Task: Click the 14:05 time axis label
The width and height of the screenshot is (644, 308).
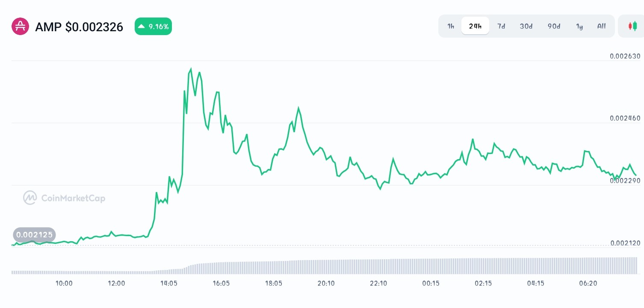Action: tap(169, 283)
